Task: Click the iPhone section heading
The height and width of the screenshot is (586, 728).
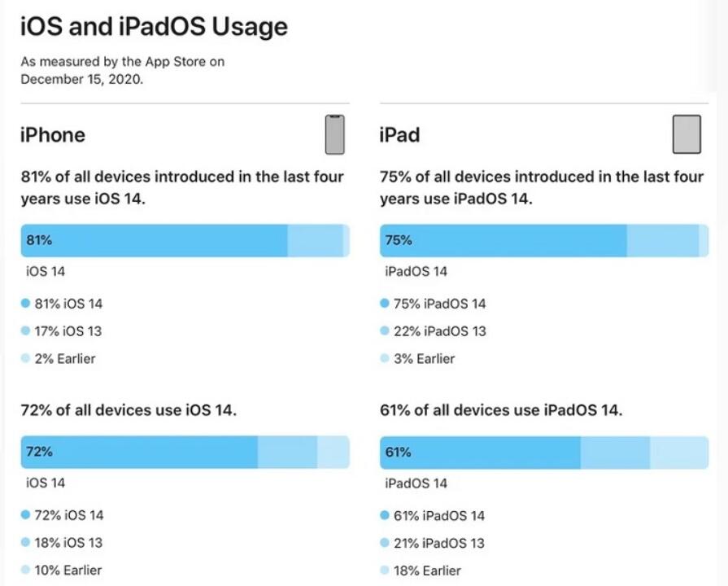Action: [x=53, y=135]
